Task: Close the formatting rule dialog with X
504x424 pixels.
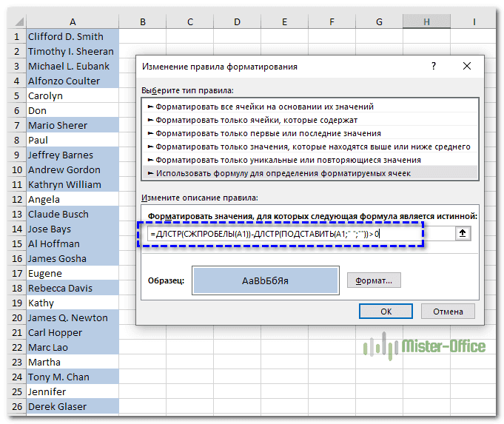Action: pyautogui.click(x=466, y=66)
